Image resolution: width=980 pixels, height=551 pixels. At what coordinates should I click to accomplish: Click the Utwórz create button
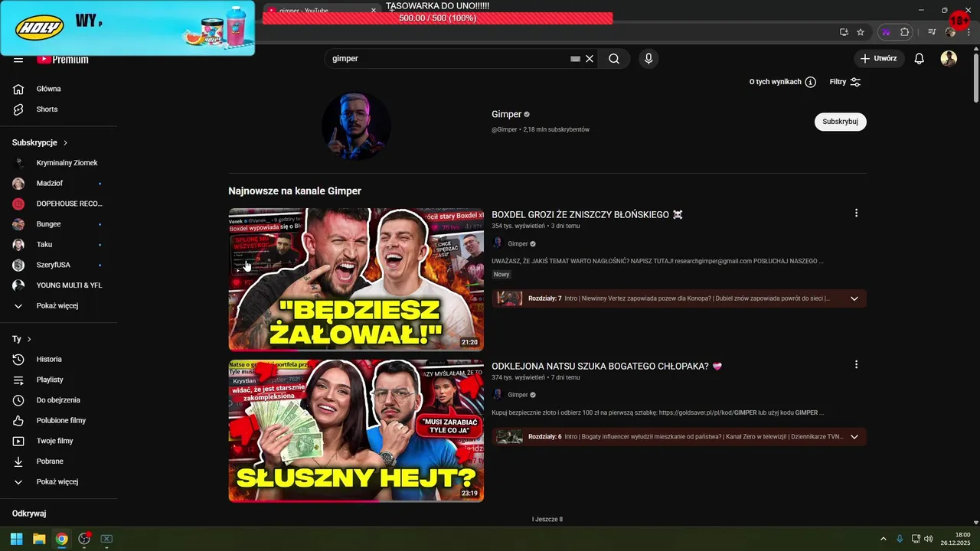(x=879, y=58)
